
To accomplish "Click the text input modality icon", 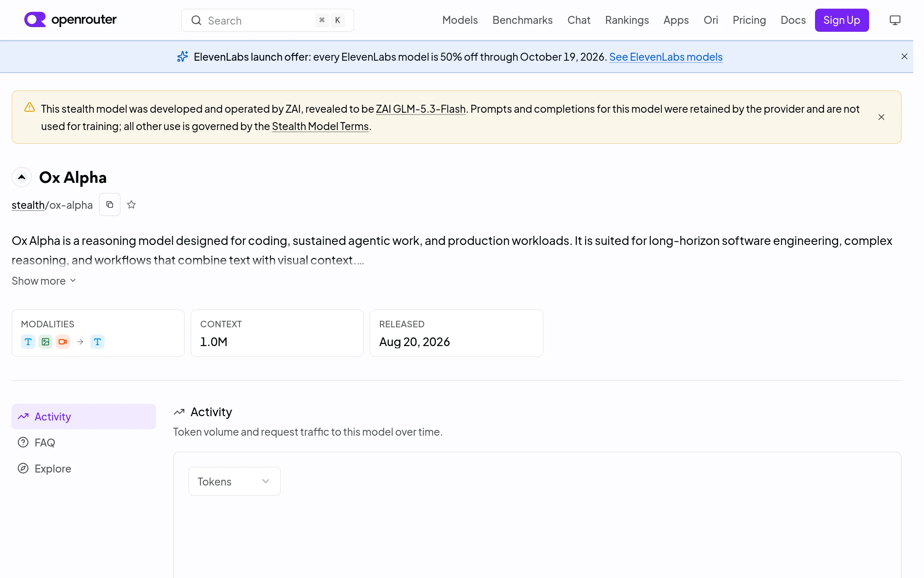I will 28,342.
